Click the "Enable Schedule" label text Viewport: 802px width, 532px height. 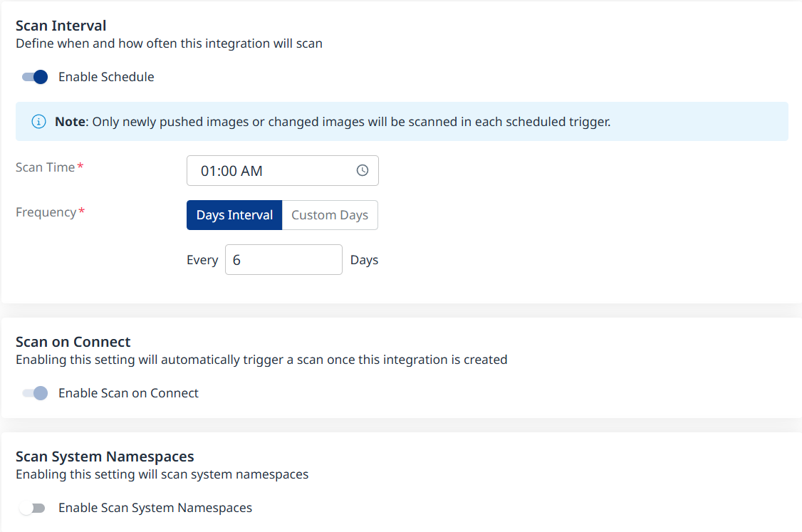coord(106,77)
